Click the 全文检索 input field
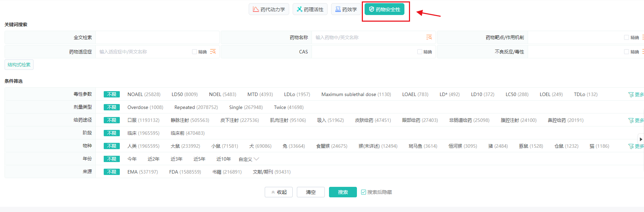Viewport: 644px width, 212px height. coord(157,37)
